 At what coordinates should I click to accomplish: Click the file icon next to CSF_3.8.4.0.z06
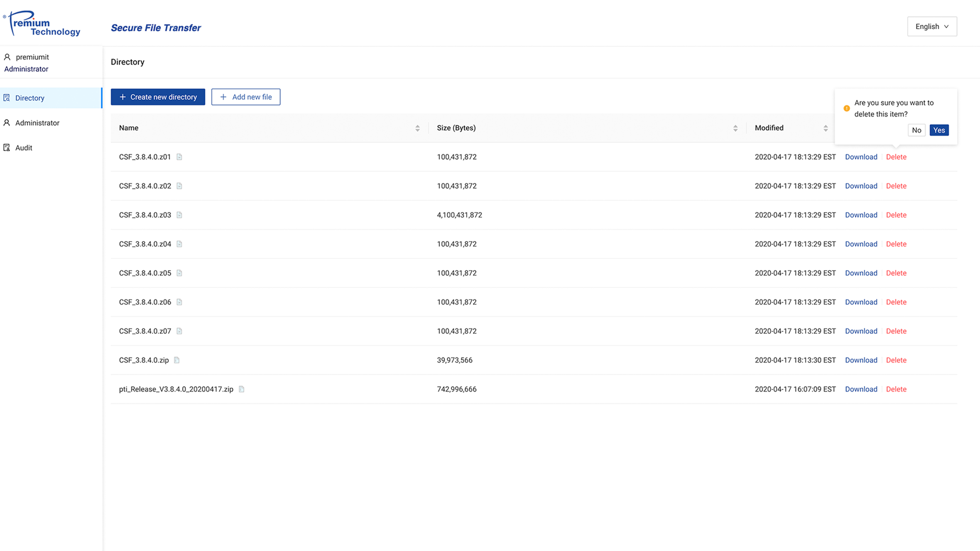[179, 302]
